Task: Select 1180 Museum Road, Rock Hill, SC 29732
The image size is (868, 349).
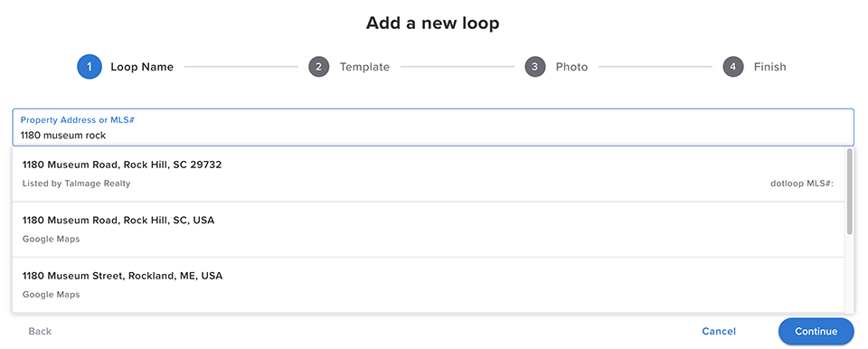Action: click(429, 174)
